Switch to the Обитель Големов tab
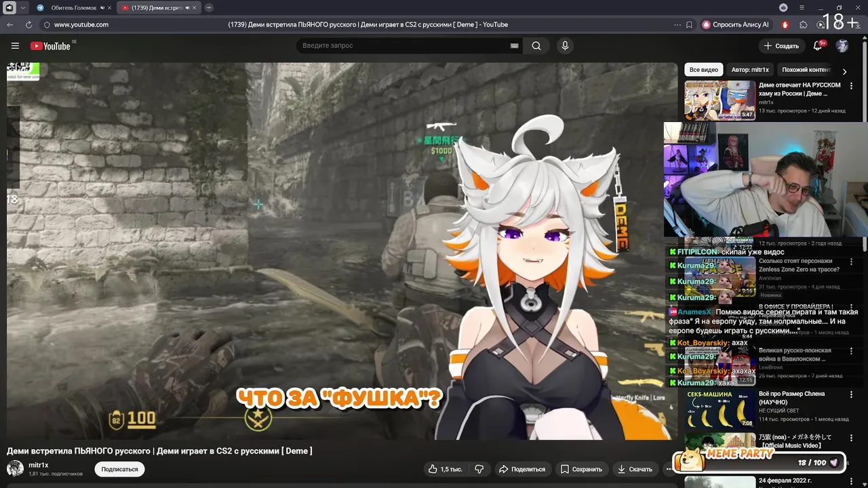Viewport: 868px width, 488px height. click(x=73, y=7)
